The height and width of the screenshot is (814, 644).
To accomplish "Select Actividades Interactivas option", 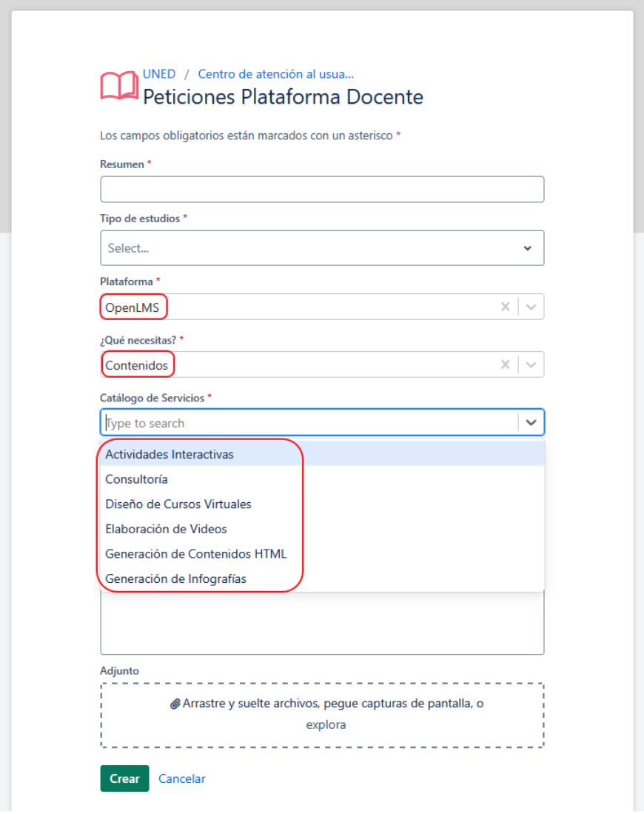I will (322, 454).
